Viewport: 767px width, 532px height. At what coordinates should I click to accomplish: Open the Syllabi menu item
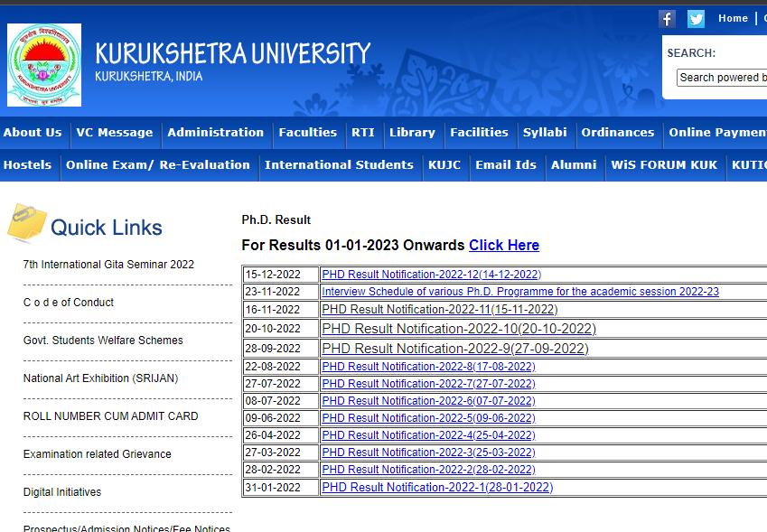pos(545,133)
